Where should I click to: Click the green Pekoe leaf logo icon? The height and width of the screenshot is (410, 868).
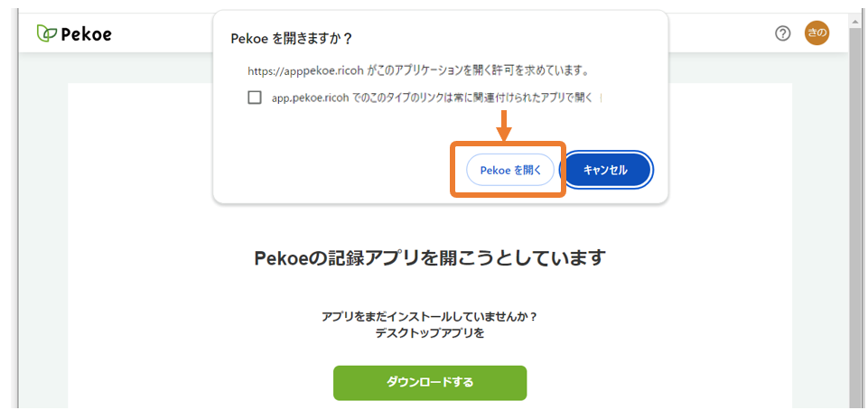click(x=46, y=33)
